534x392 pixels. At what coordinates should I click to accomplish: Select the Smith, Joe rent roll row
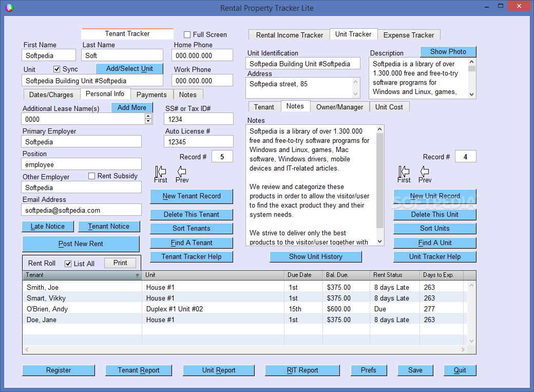[x=245, y=287]
